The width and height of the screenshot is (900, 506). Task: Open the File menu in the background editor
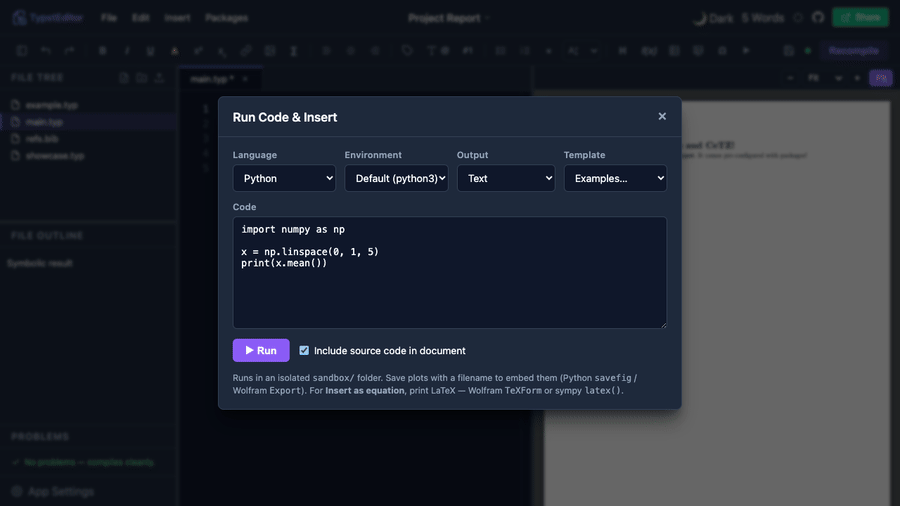click(x=108, y=18)
